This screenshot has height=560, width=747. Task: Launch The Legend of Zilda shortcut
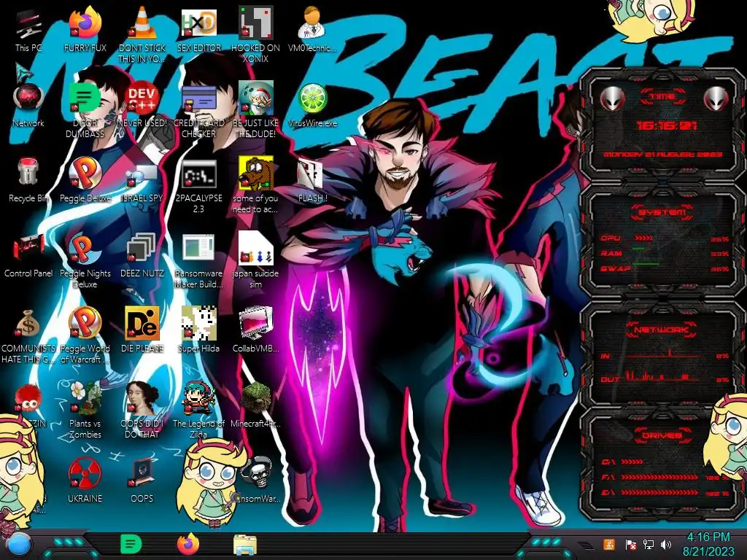[198, 398]
